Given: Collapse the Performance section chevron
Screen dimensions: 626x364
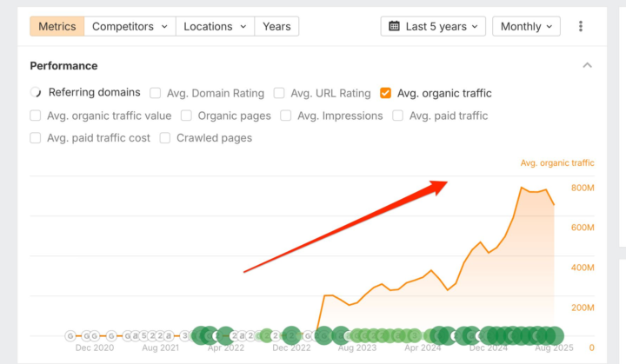Looking at the screenshot, I should (588, 65).
